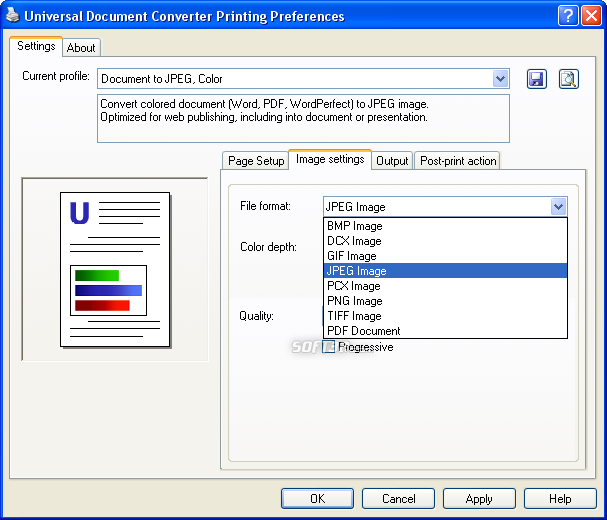This screenshot has width=607, height=520.
Task: Click the File format label
Action: [265, 206]
